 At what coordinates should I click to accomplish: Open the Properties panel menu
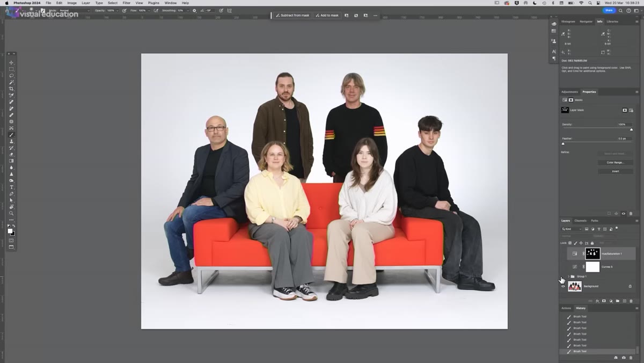[637, 92]
